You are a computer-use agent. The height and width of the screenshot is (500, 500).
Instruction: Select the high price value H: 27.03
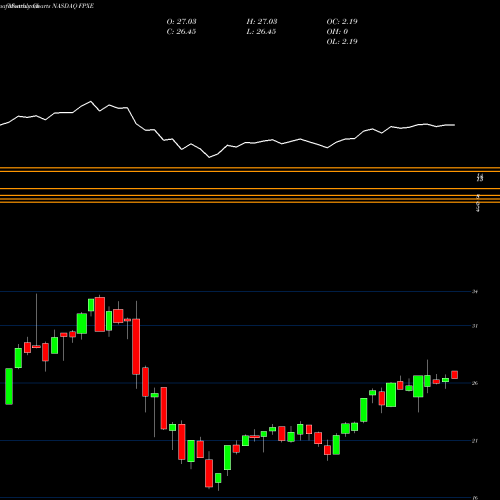262,22
